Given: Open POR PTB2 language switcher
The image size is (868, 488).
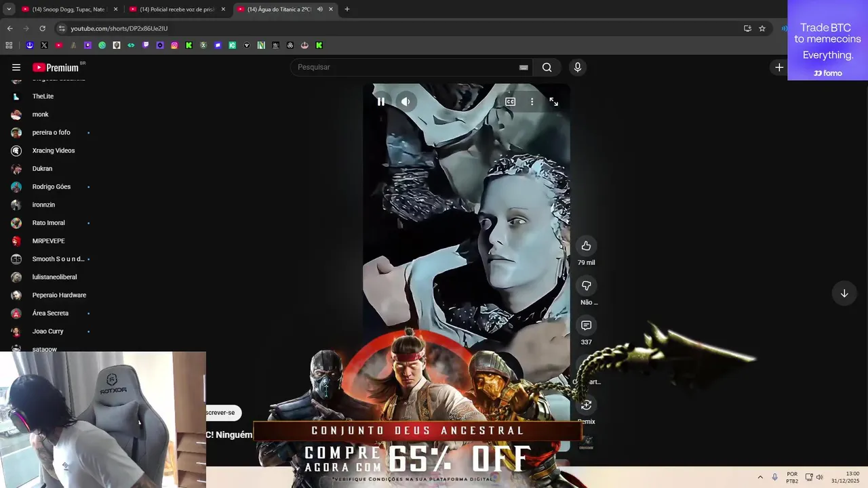Looking at the screenshot, I should coord(792,477).
